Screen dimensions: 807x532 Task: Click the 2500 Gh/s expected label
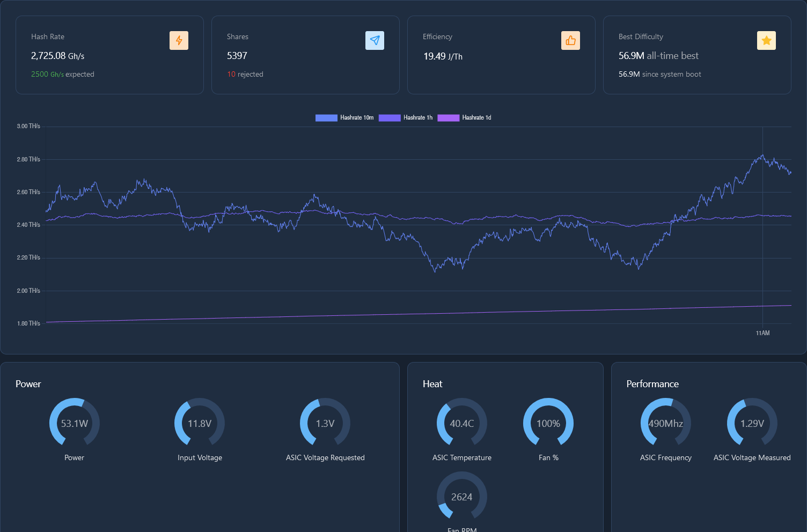pyautogui.click(x=63, y=75)
